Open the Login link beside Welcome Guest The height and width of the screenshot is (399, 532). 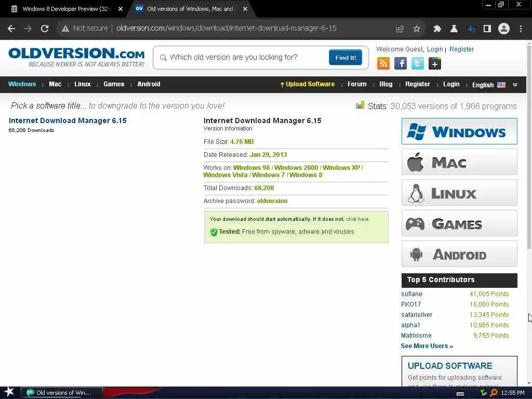coord(435,49)
